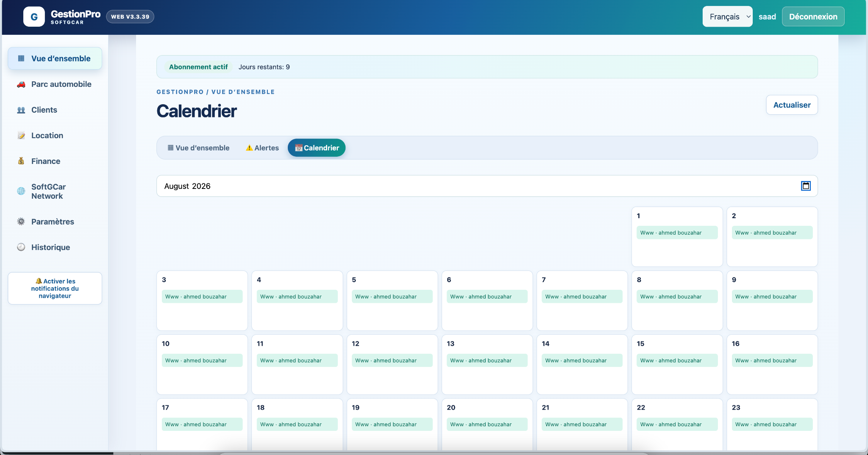Open the month picker calendar icon
Screen dimensions: 868x455
(x=806, y=186)
